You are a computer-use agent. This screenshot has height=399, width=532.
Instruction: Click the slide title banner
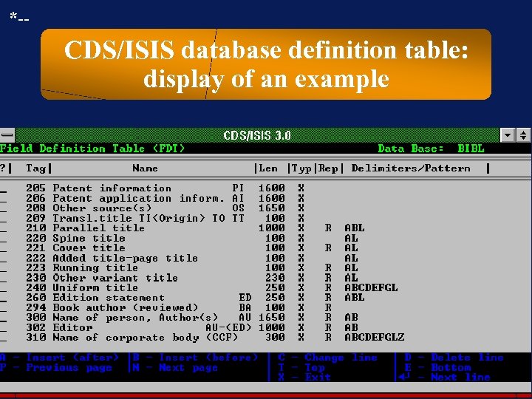[266, 64]
